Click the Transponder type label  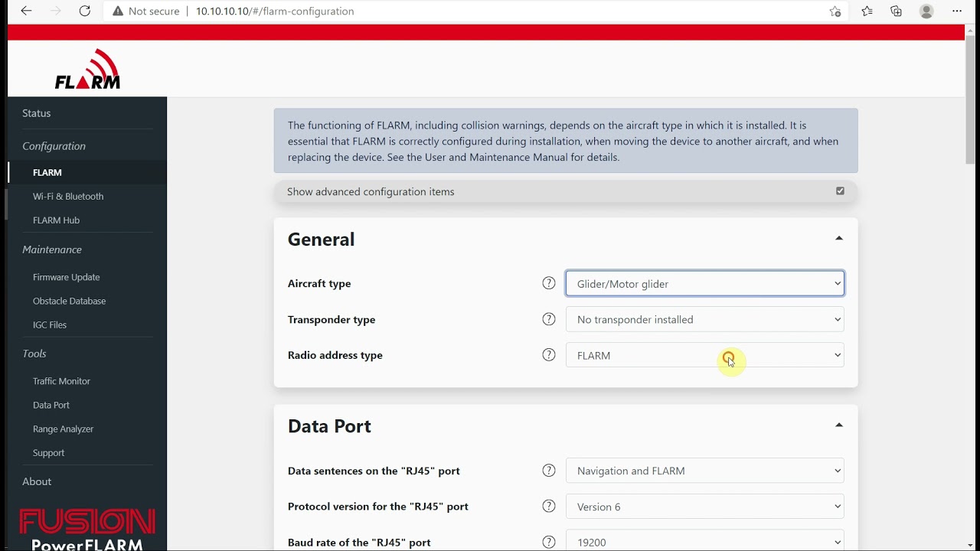(332, 319)
